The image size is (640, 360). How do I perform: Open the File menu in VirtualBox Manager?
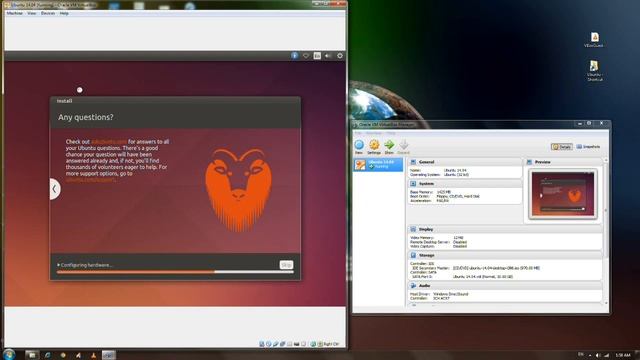click(x=358, y=133)
